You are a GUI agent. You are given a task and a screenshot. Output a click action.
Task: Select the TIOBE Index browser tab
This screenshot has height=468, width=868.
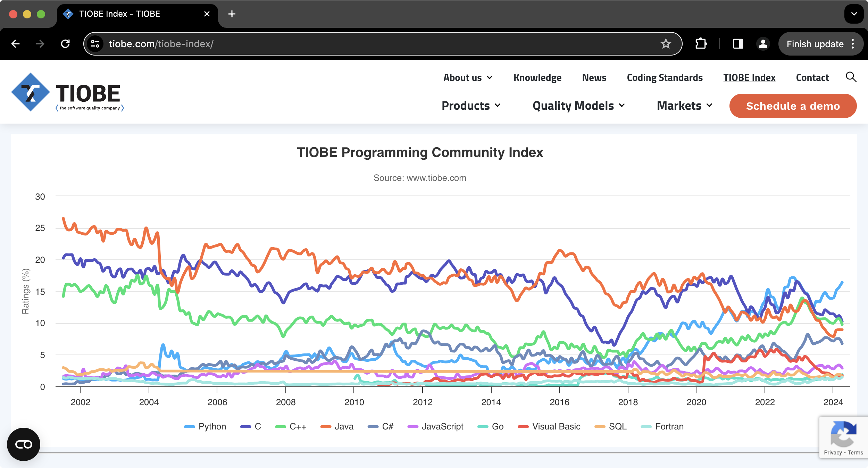tap(137, 14)
